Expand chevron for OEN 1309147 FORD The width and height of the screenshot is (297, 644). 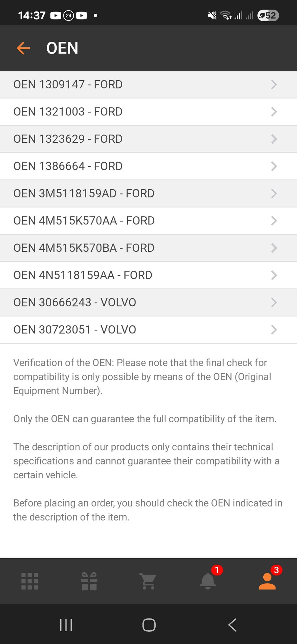click(x=274, y=85)
